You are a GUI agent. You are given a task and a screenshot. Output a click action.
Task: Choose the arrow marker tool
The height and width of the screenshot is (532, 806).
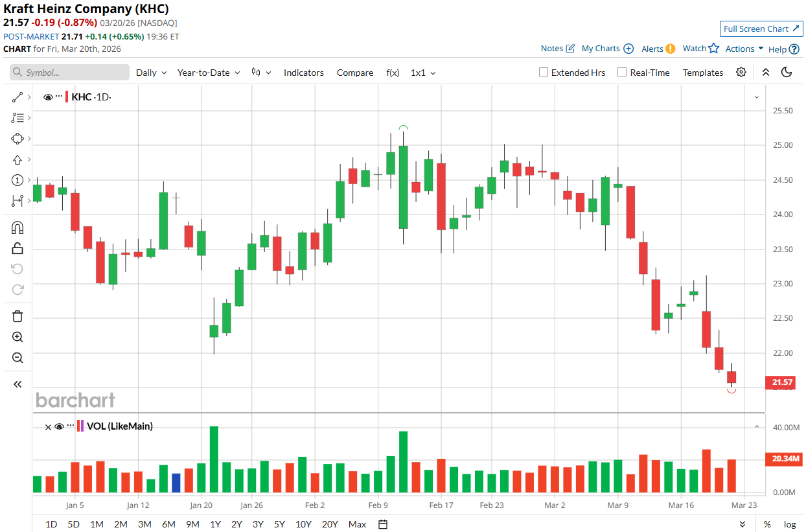click(x=17, y=159)
